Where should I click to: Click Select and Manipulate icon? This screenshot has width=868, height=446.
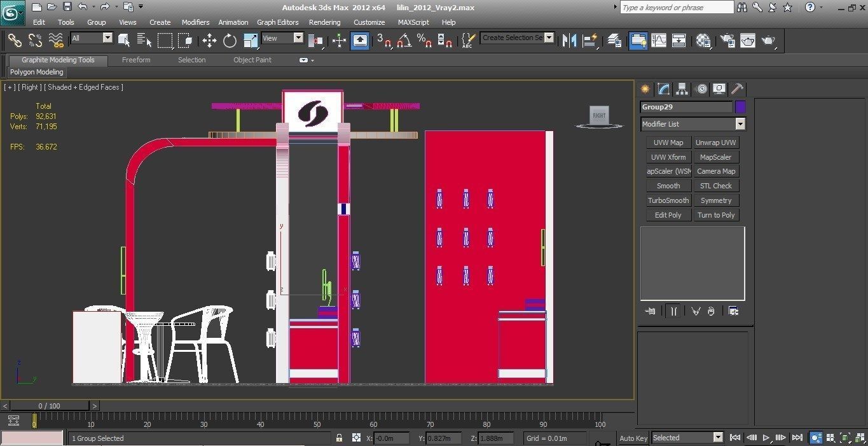pos(339,41)
